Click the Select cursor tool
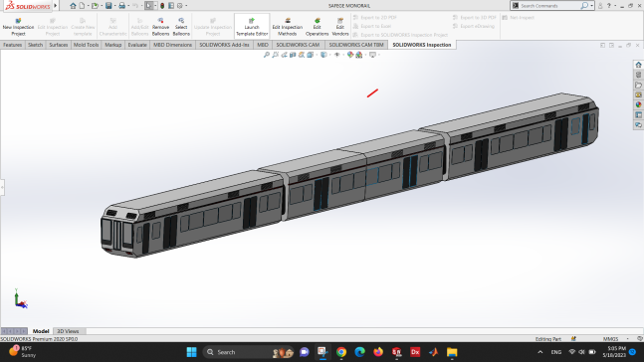Screen dimensions: 644x362 coord(149,6)
